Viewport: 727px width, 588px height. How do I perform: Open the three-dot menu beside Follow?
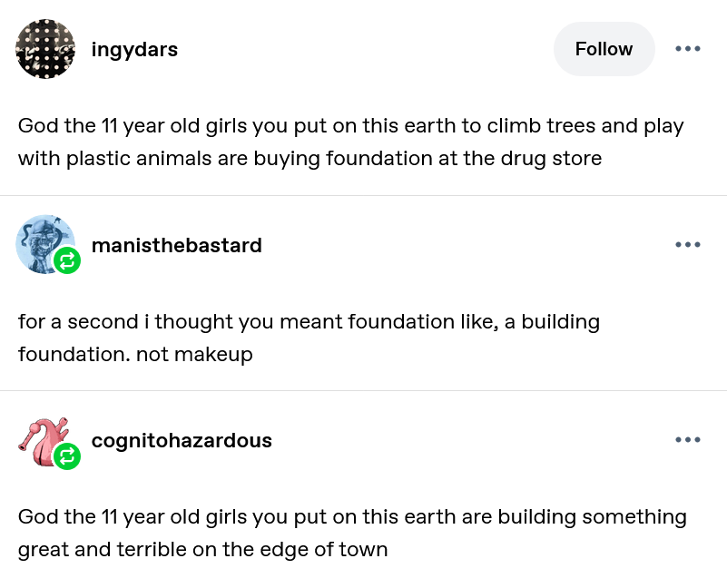(688, 49)
